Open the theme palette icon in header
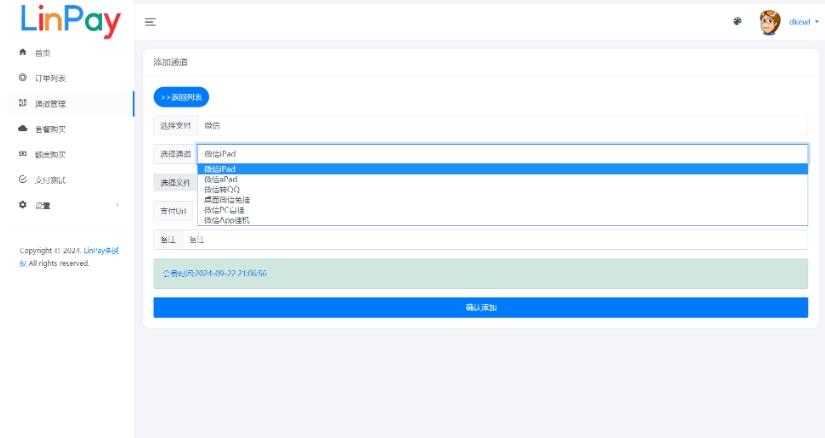This screenshot has height=438, width=825. [737, 22]
